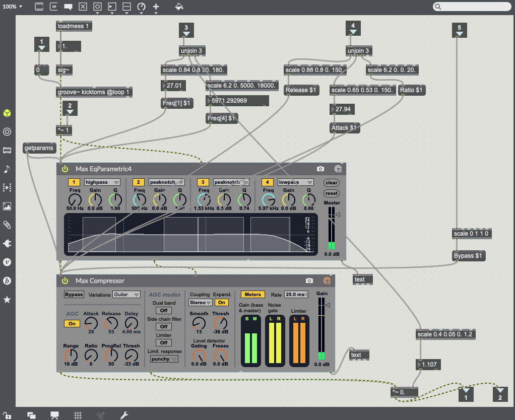The height and width of the screenshot is (420, 515).
Task: Enter presentation mode from bottom toolbar
Action: pyautogui.click(x=54, y=415)
